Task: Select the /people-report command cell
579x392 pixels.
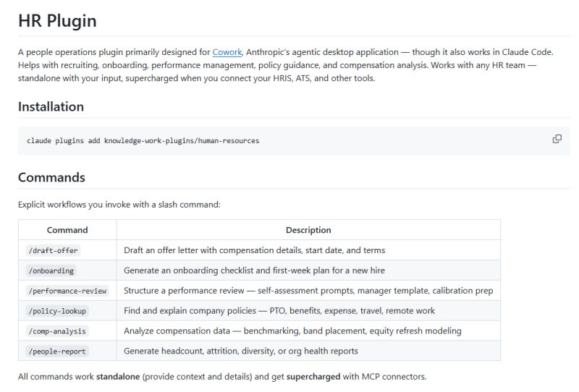Action: pos(57,351)
